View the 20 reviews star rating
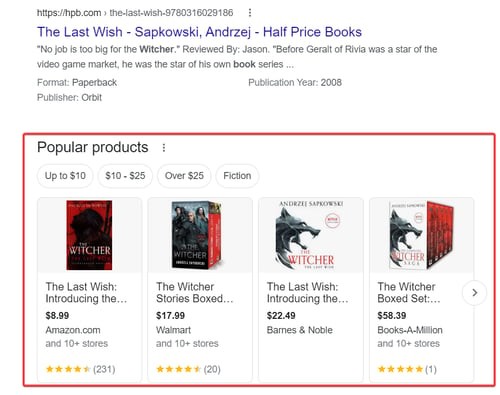This screenshot has width=500, height=395. [188, 369]
